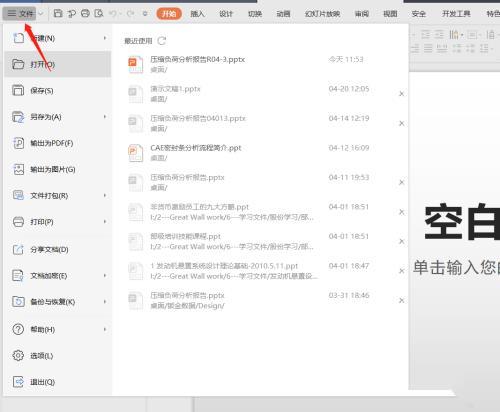Refresh the recently used file list
This screenshot has height=412, width=500.
point(162,41)
